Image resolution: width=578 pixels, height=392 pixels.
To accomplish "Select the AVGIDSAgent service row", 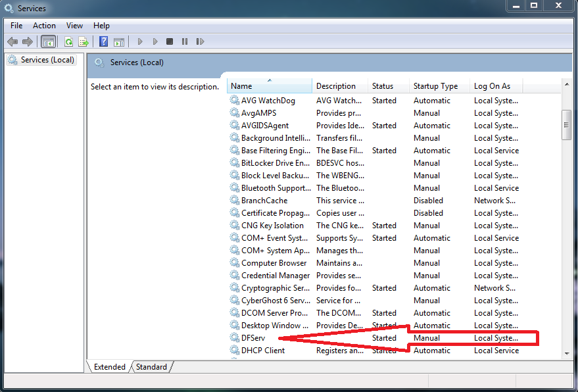I will [x=374, y=126].
